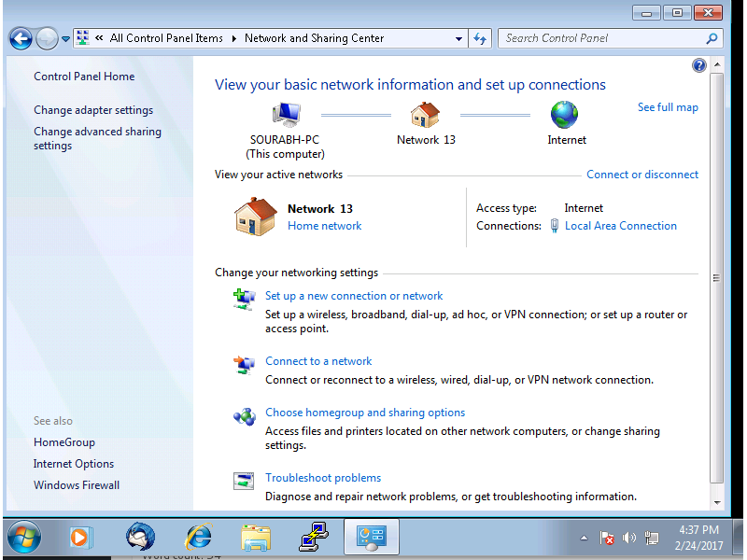Click the Network 13 house icon in map
Screen dimensions: 747x560
tap(425, 115)
